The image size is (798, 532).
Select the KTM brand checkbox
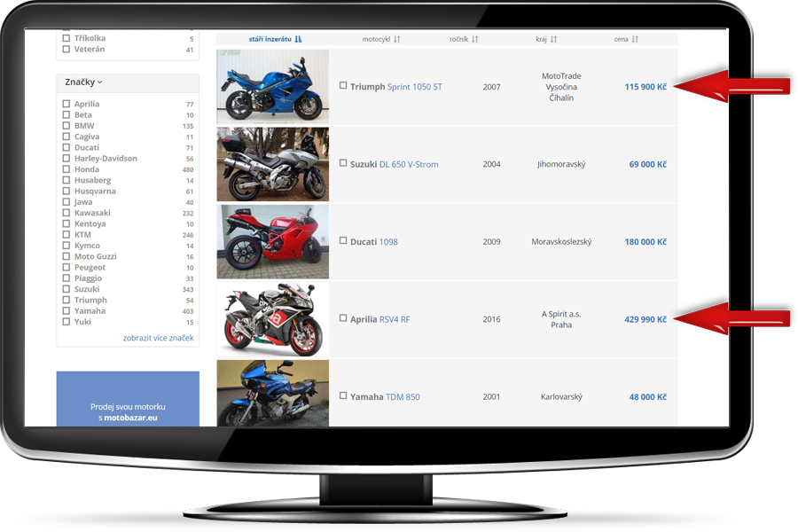tap(66, 234)
